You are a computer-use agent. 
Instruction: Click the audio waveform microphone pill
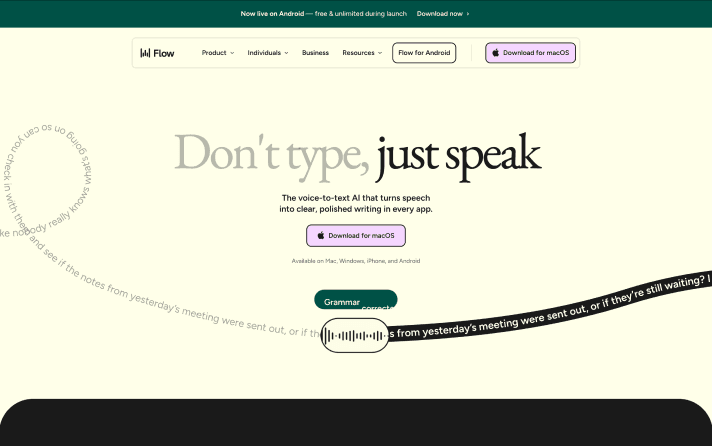pos(355,336)
